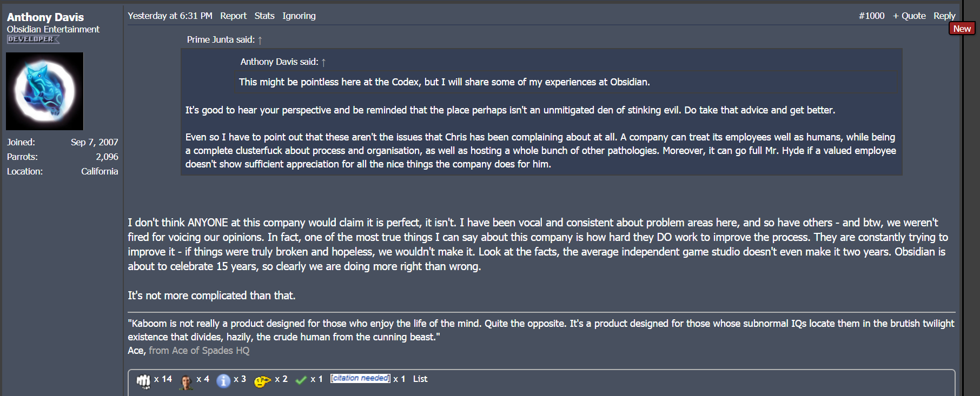Click the Developer badge under the username

tap(32, 39)
